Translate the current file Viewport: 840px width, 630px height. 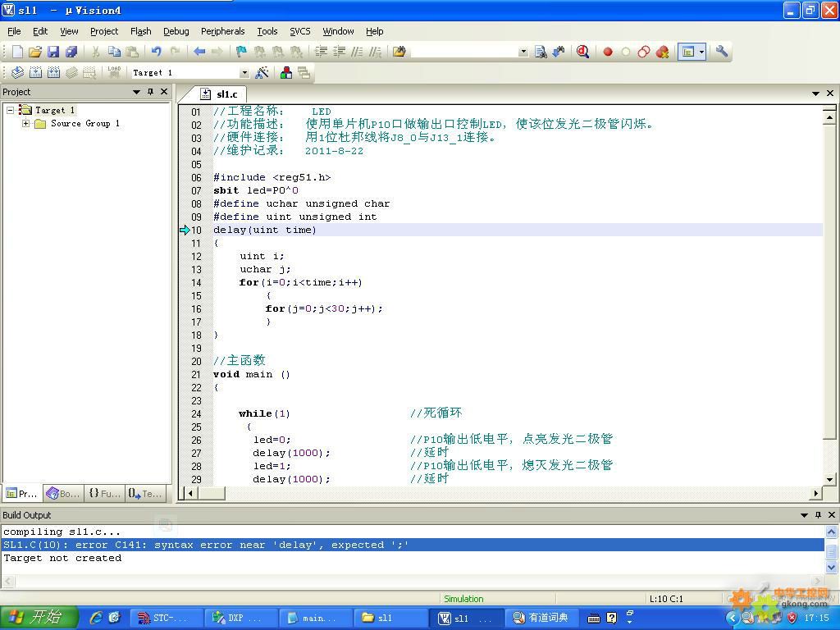[18, 72]
